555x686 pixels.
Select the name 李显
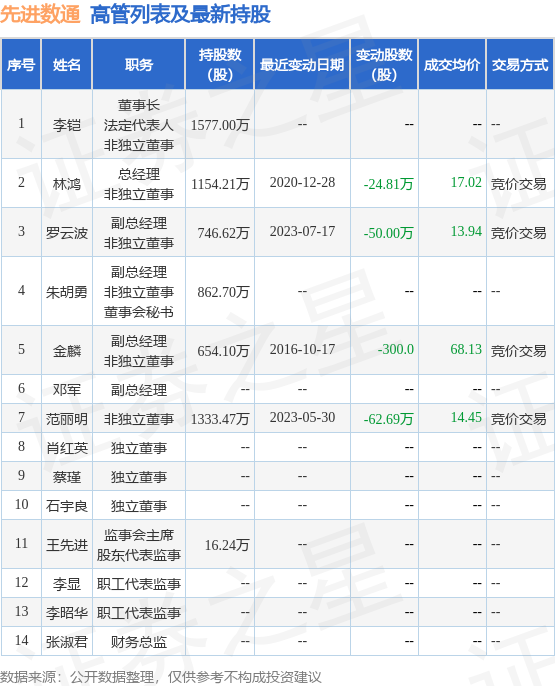[x=67, y=584]
